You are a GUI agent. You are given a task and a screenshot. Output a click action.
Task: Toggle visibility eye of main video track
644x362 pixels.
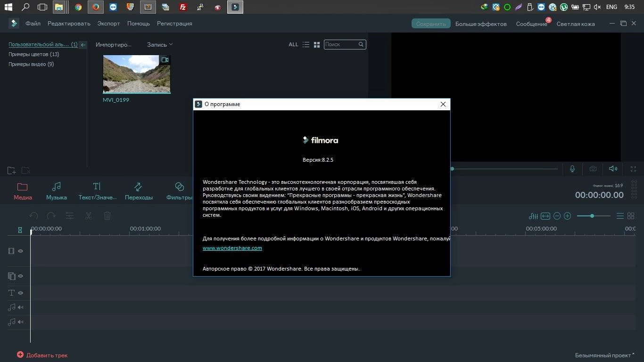pyautogui.click(x=21, y=251)
